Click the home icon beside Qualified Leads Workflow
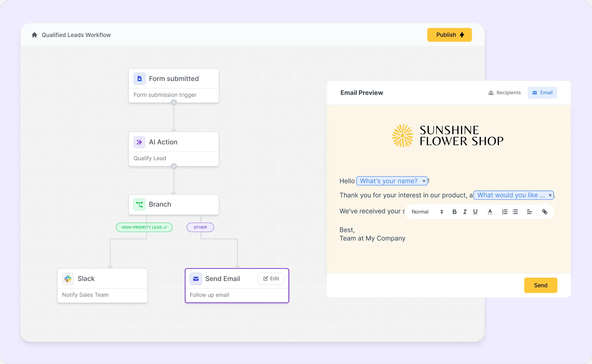This screenshot has height=364, width=592. [x=34, y=35]
